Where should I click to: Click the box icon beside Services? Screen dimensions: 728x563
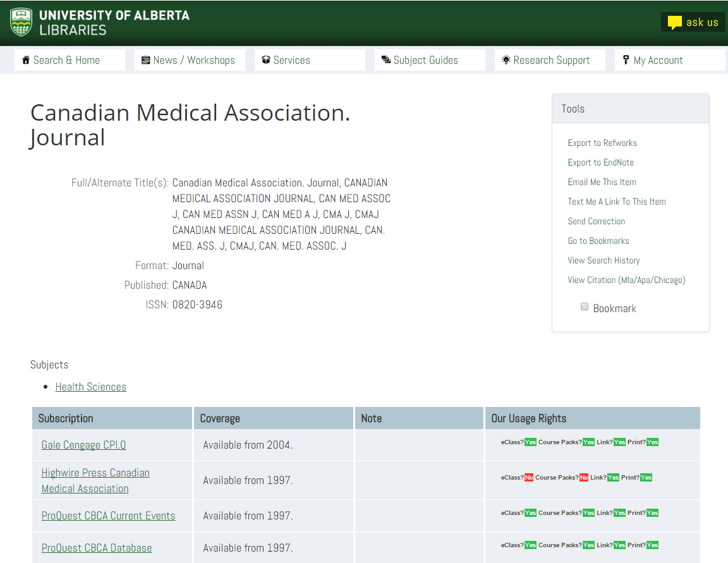pyautogui.click(x=266, y=60)
